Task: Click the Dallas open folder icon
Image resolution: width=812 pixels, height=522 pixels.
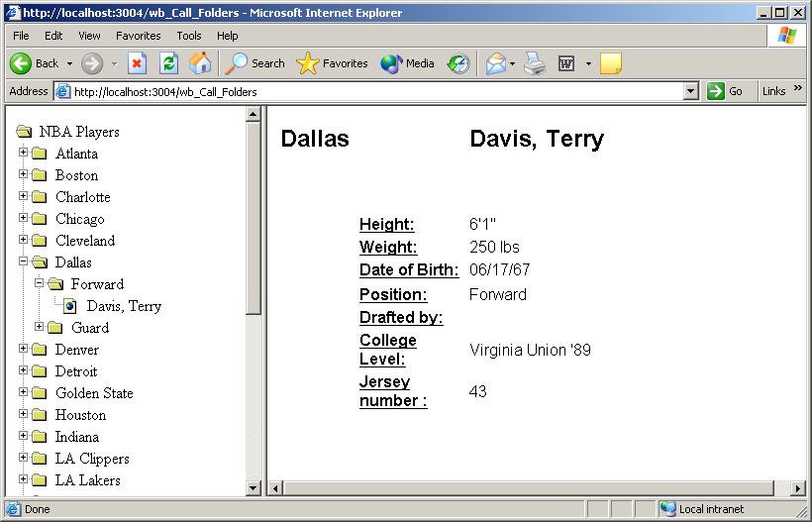Action: [40, 262]
